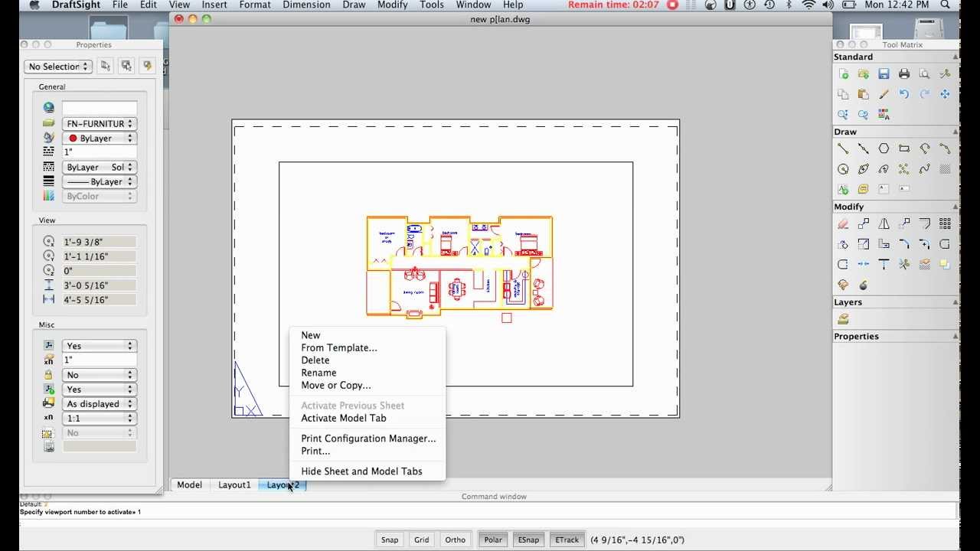Click the Redo arrow icon
Image resolution: width=980 pixels, height=551 pixels.
click(924, 94)
